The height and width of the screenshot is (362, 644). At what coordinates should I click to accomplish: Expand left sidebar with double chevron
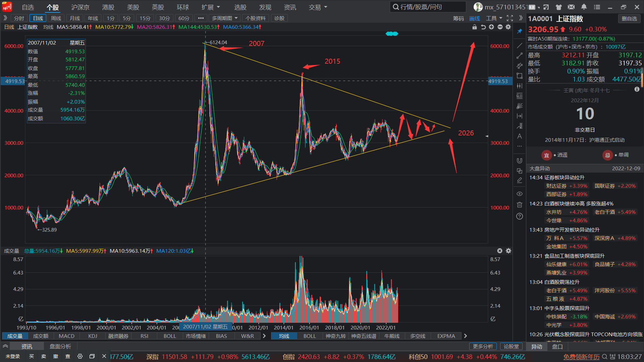pyautogui.click(x=5, y=18)
